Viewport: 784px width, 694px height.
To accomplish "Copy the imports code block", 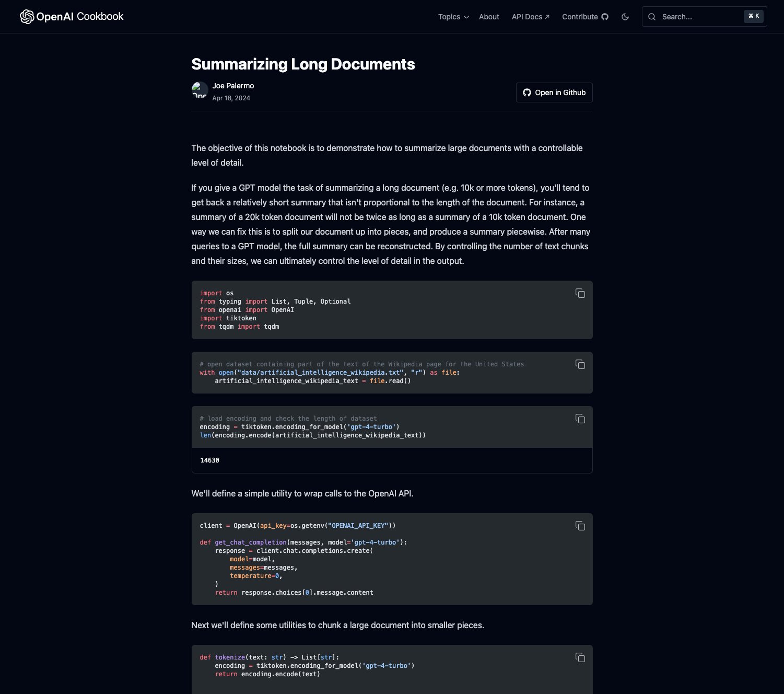I will tap(580, 293).
